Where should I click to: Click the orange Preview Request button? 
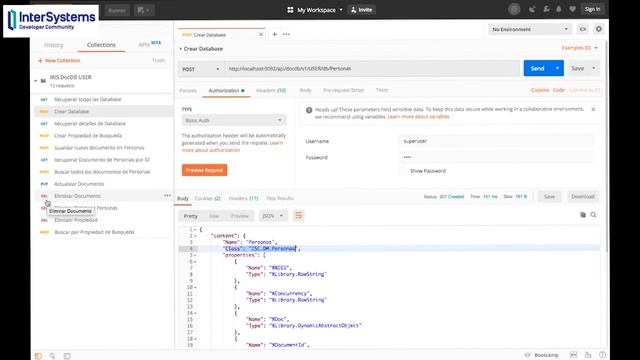[x=204, y=170]
